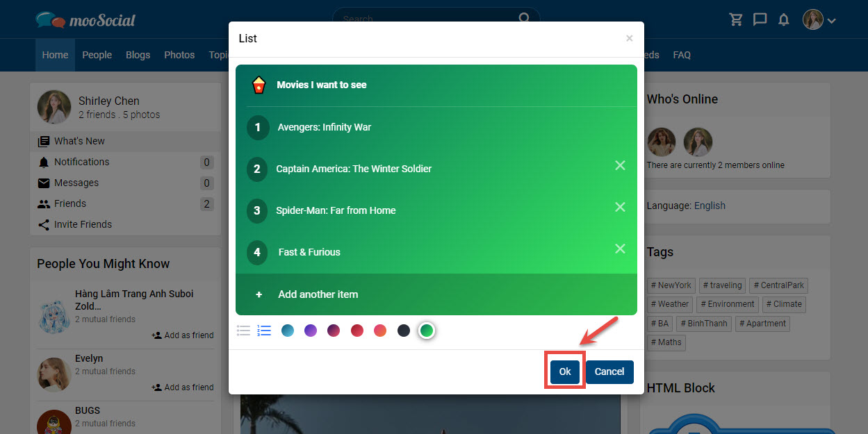This screenshot has width=868, height=434.
Task: Close the List dialog with X
Action: point(630,38)
